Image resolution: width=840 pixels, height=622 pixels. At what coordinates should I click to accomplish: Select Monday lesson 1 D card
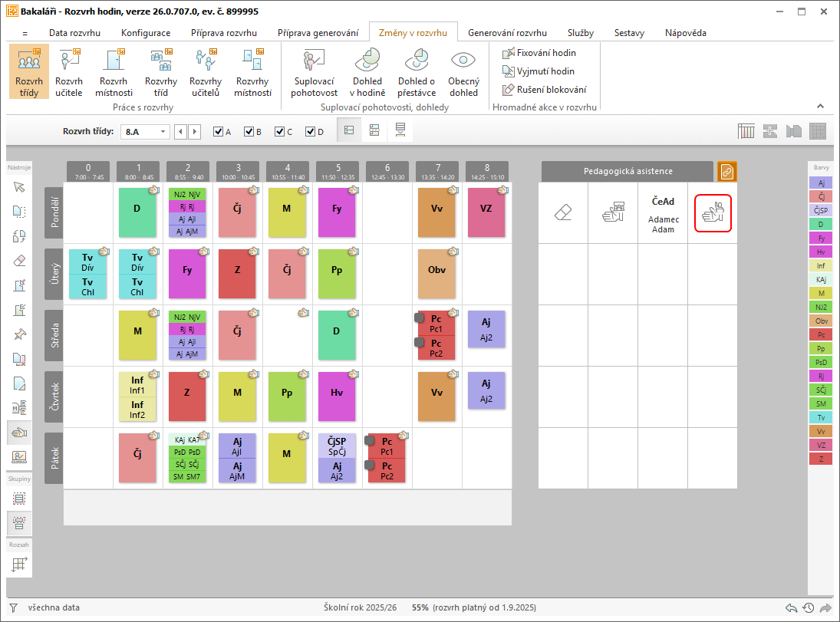pos(137,212)
